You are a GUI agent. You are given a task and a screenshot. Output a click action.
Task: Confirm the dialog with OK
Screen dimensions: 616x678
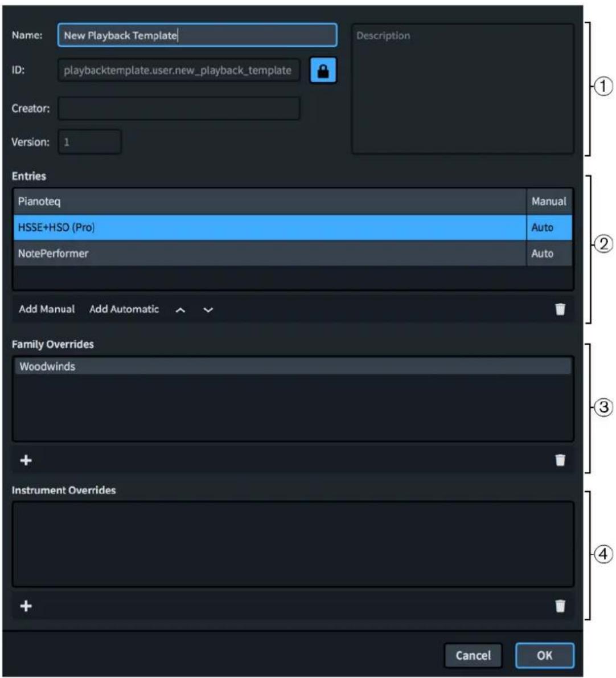point(545,656)
